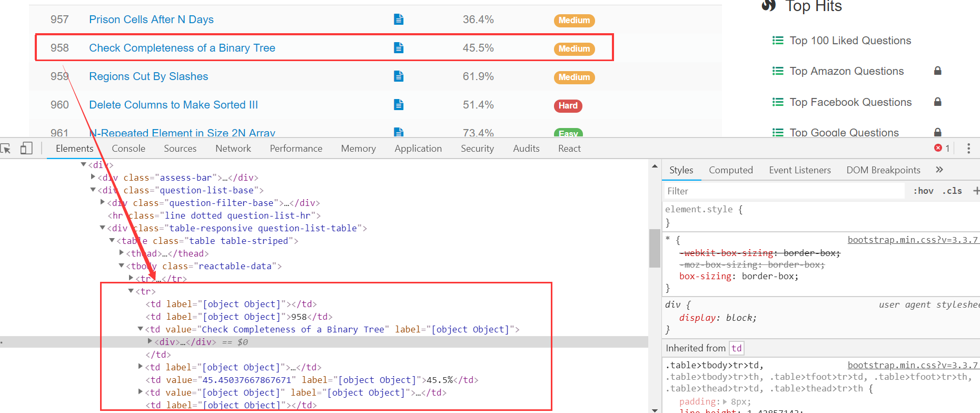This screenshot has height=413, width=980.
Task: Open solution icon for Delete Columns to Make Sorted III
Action: click(399, 105)
